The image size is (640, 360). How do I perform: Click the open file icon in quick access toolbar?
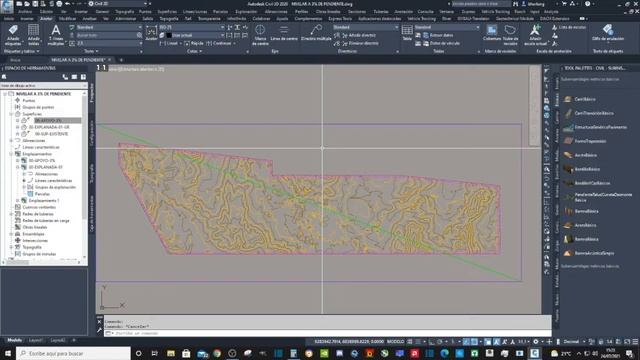[27, 4]
